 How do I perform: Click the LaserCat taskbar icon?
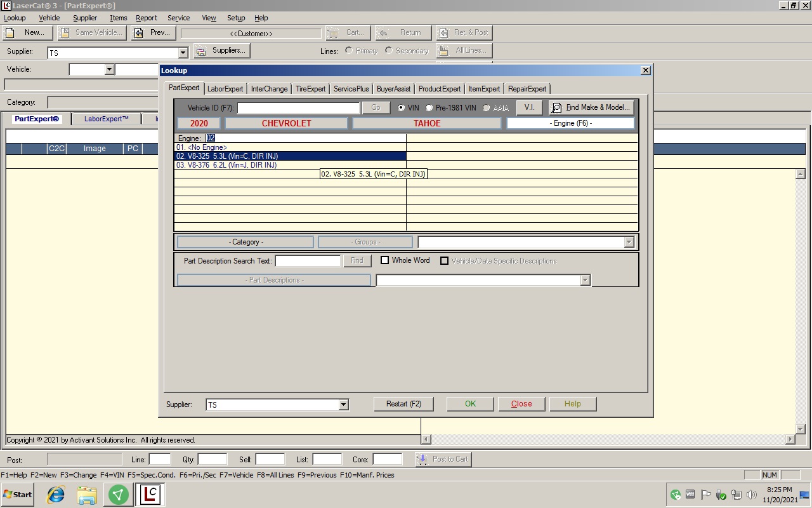(150, 495)
